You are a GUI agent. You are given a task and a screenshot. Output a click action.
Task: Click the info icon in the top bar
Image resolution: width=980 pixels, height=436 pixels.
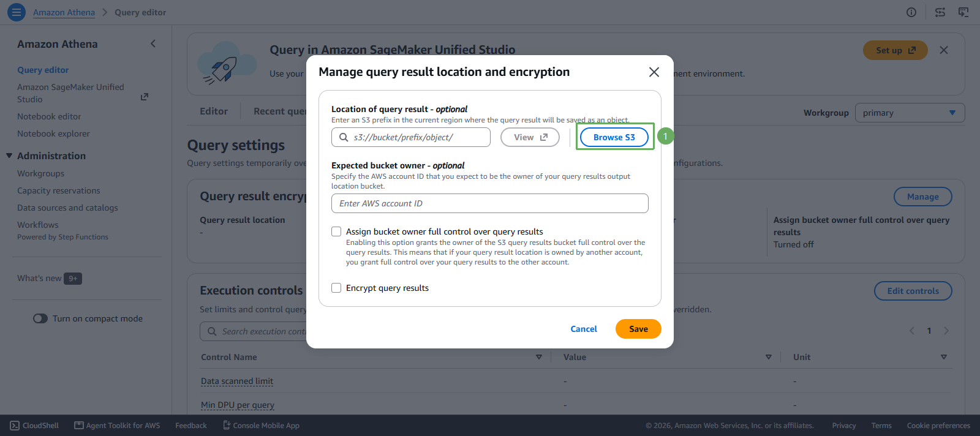point(911,12)
